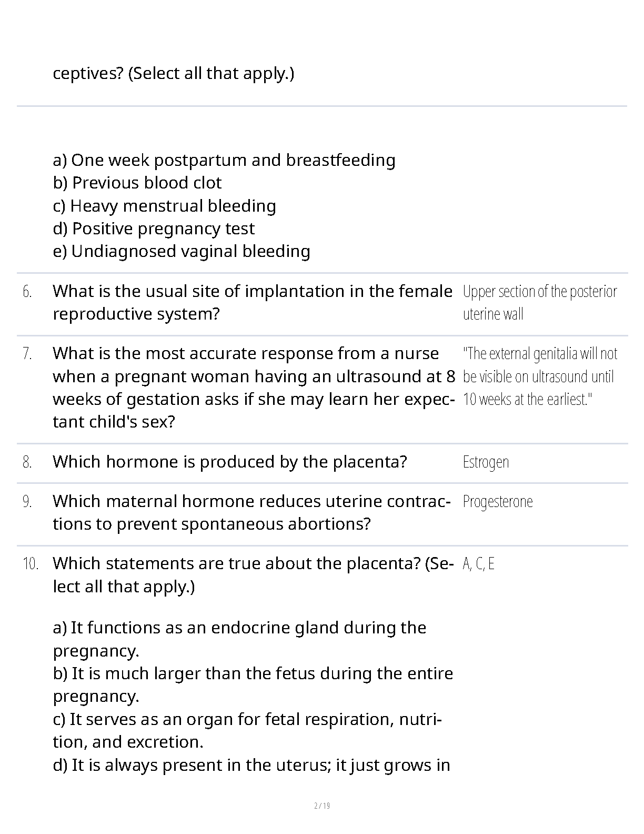Click question number 9
The height and width of the screenshot is (834, 644).
click(27, 501)
